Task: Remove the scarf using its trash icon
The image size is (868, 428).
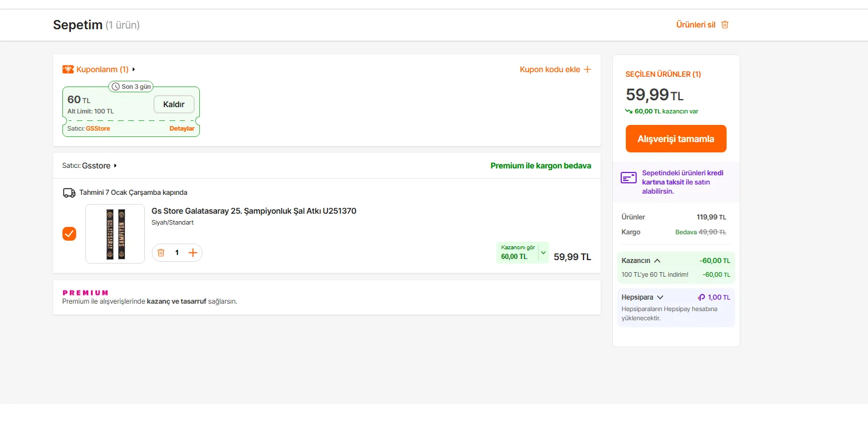Action: coord(161,253)
